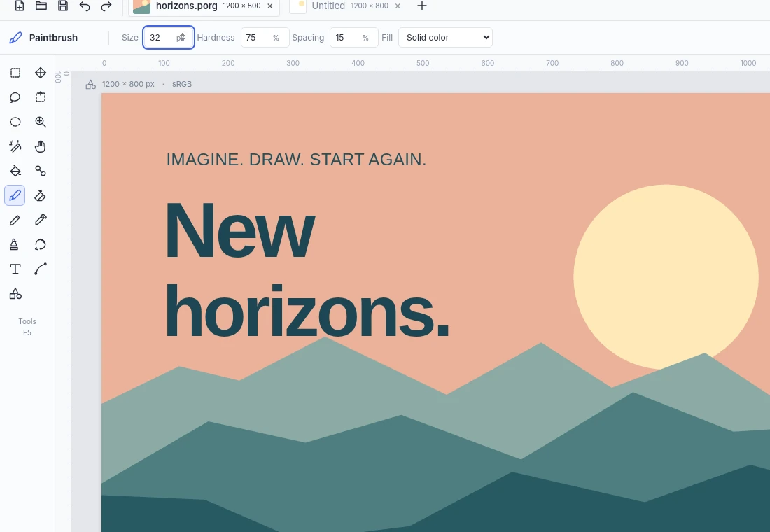Click the "New" headline word on canvas

point(239,230)
